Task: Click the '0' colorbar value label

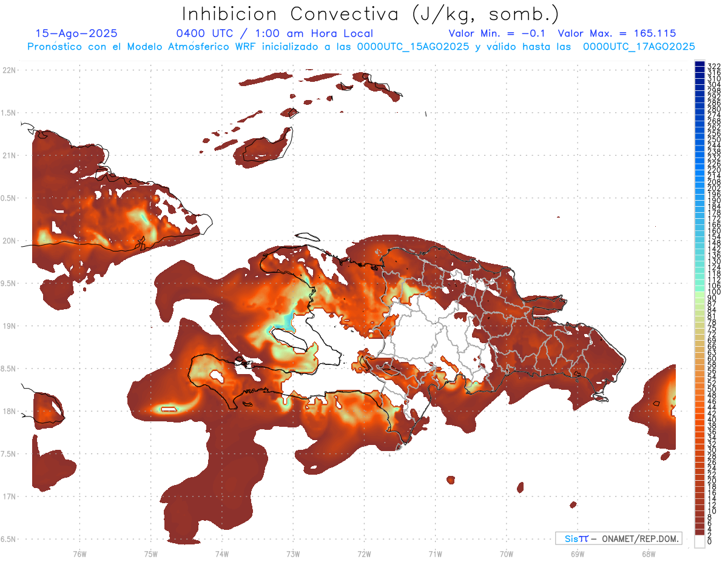Action: [710, 541]
